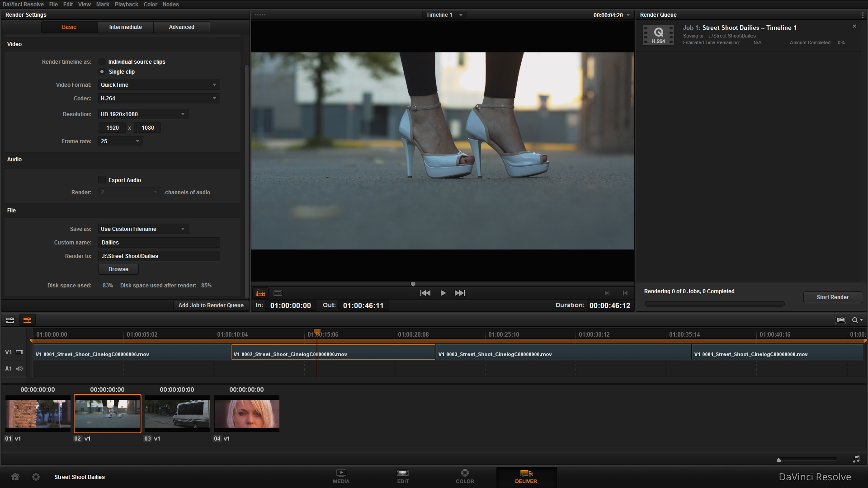Viewport: 868px width, 488px height.
Task: Open the Frame rate 25 dropdown
Action: click(120, 141)
